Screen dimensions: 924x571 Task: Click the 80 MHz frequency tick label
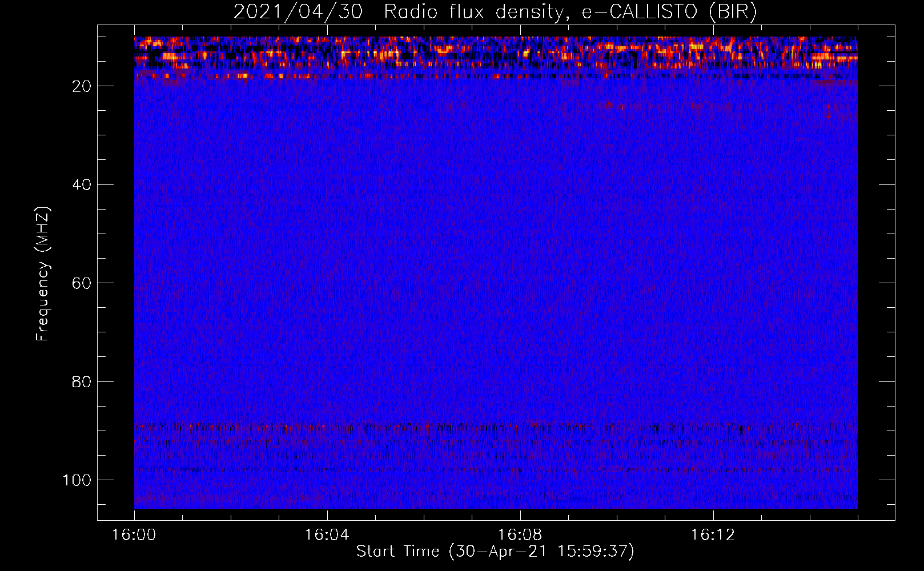point(82,382)
